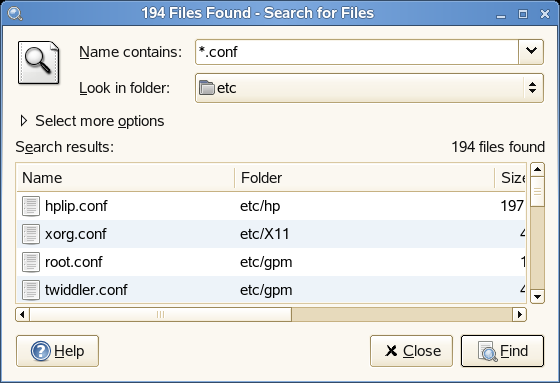Maximize the Search for Files window
Image resolution: width=560 pixels, height=383 pixels.
tap(523, 14)
